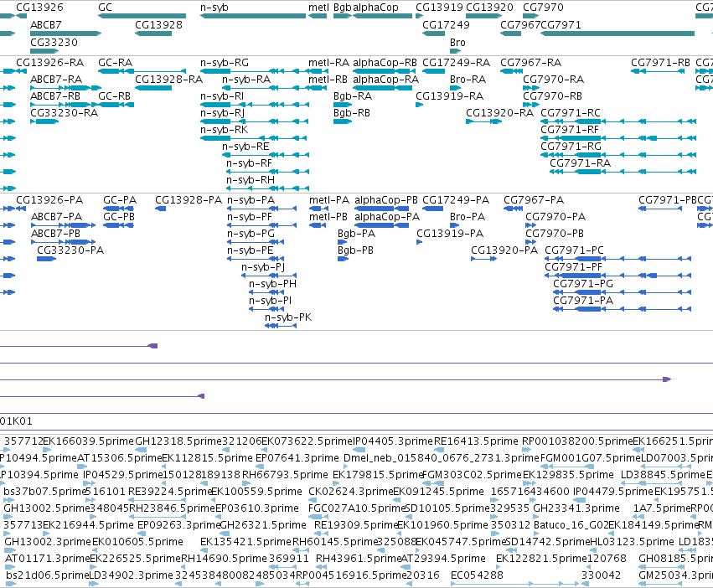713x588 pixels.
Task: Click protein Bro-PA
Action: click(468, 217)
